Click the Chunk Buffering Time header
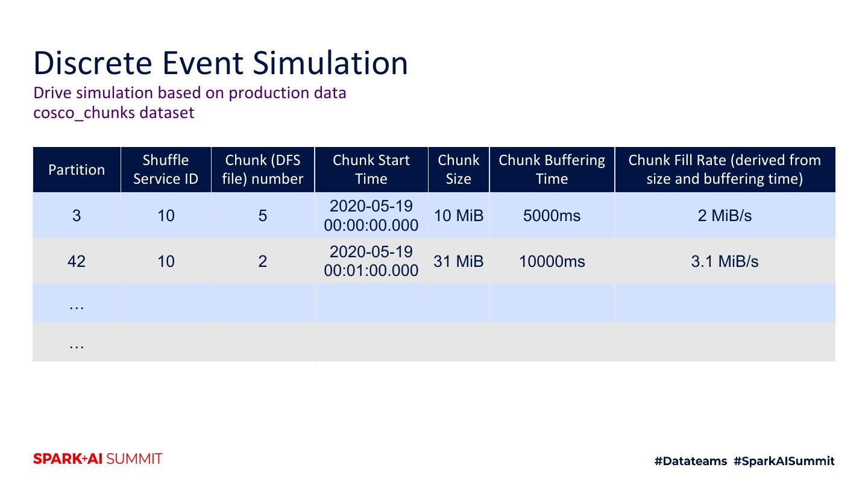The width and height of the screenshot is (868, 488). click(552, 170)
